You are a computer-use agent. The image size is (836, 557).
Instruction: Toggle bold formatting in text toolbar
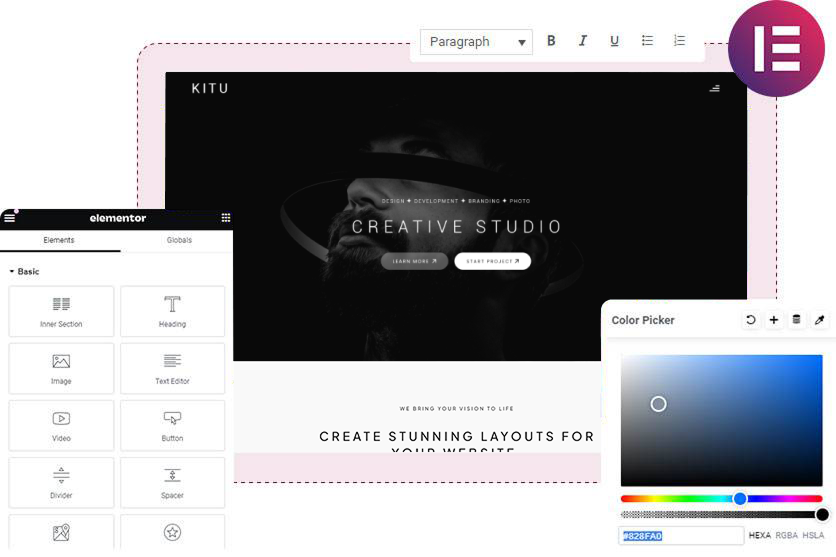(551, 41)
